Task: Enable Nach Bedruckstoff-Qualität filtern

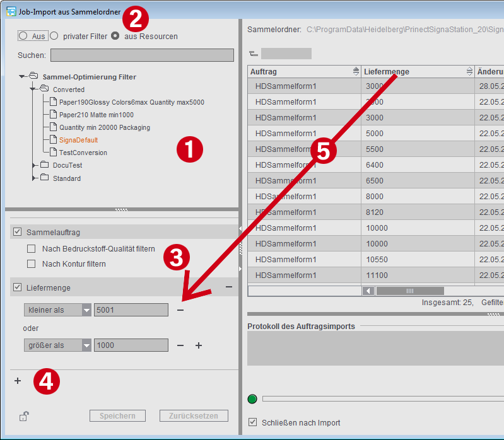Action: 31,248
